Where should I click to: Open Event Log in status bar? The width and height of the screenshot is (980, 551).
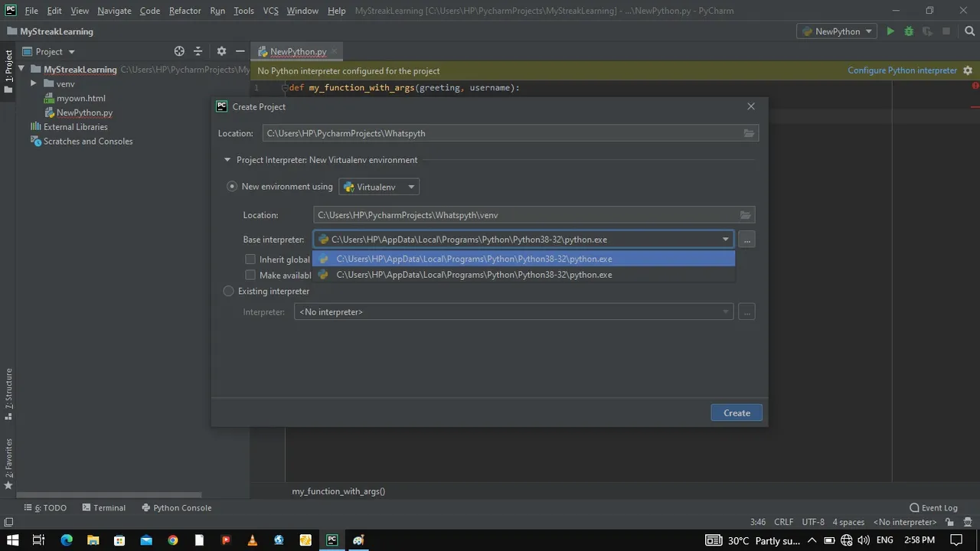[933, 507]
